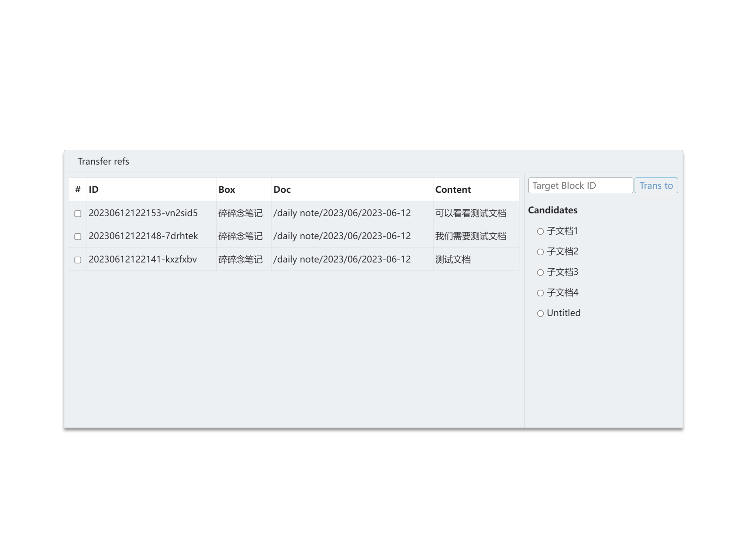This screenshot has width=747, height=560.
Task: Click the ID column header
Action: coord(94,190)
